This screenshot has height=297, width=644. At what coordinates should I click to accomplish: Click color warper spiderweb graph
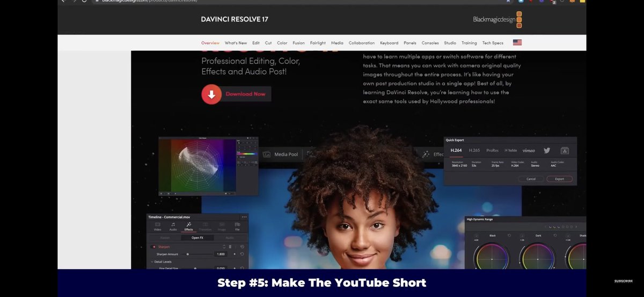coord(197,166)
